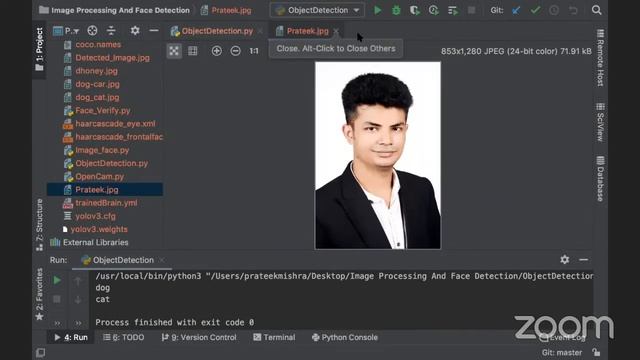
Task: Expand External Libraries node
Action: [x=89, y=242]
